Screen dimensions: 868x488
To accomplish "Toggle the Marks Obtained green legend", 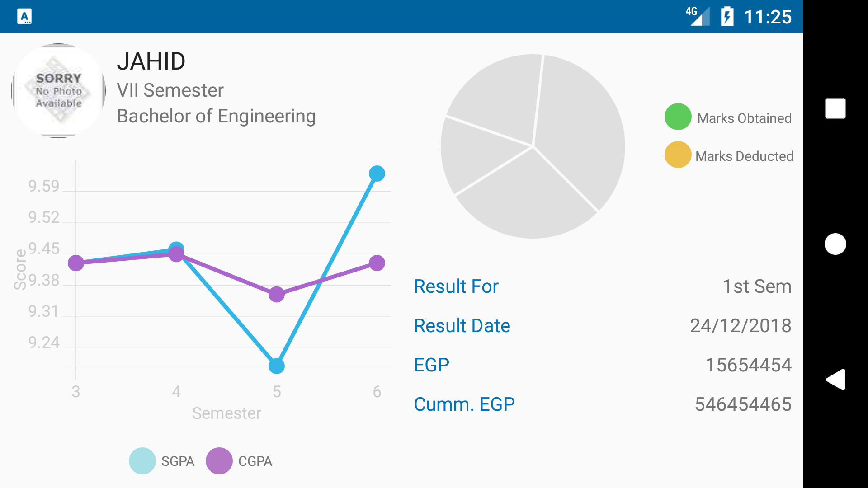I will (678, 117).
